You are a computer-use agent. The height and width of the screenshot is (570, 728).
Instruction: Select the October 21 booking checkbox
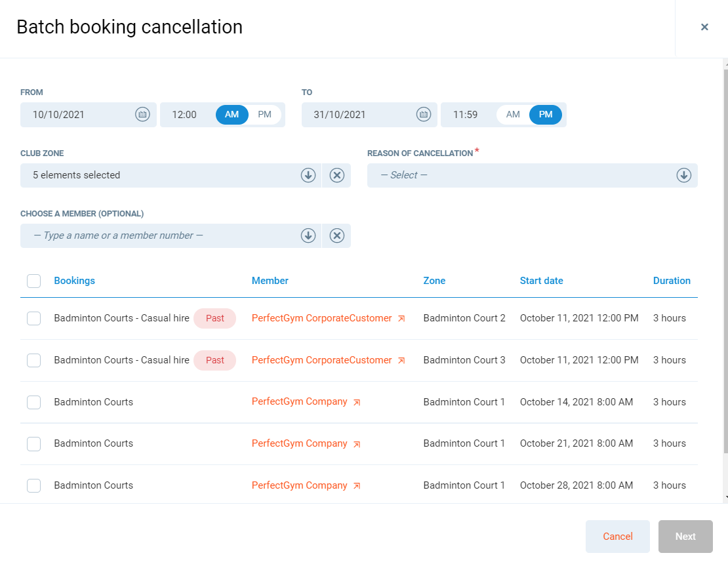tap(33, 444)
